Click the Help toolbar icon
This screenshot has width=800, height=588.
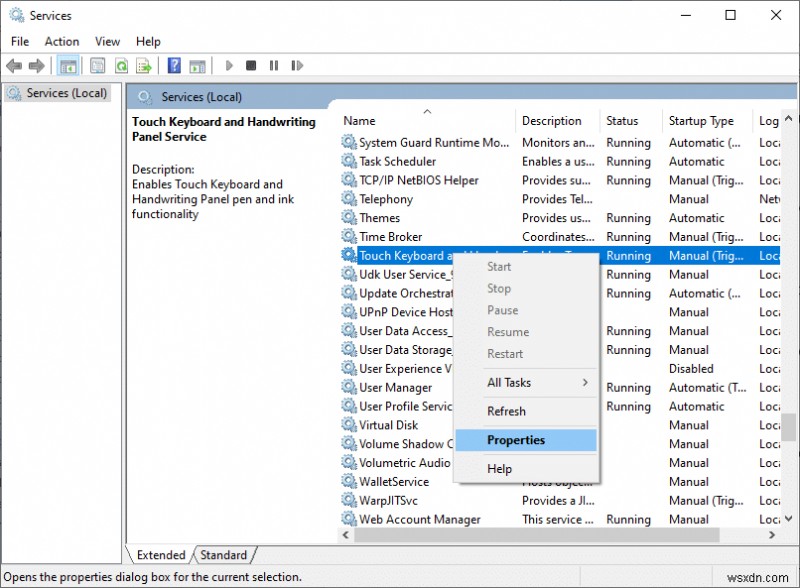click(173, 66)
